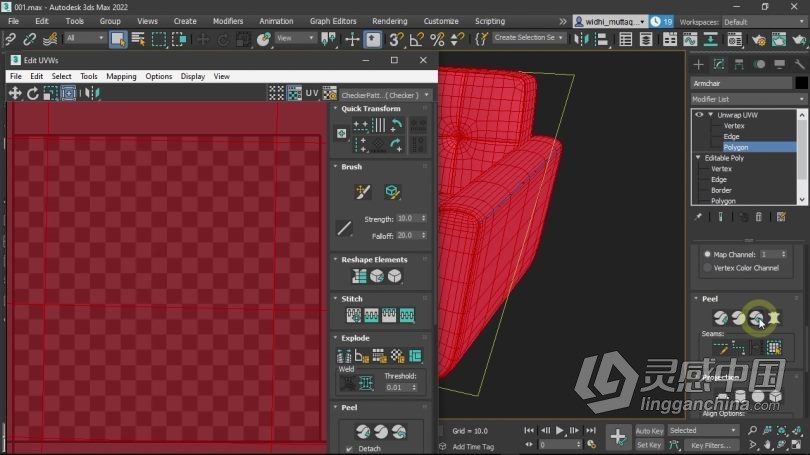The width and height of the screenshot is (810, 455).
Task: Toggle the Detach checkbox in Peel rollout
Action: pos(349,449)
